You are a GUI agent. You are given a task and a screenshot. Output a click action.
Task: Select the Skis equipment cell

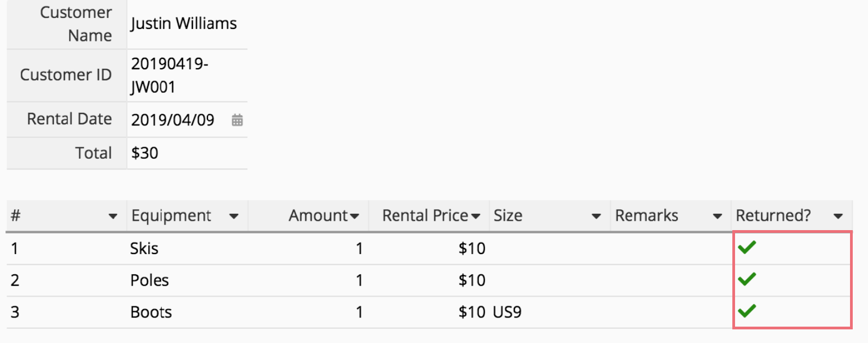(x=187, y=249)
